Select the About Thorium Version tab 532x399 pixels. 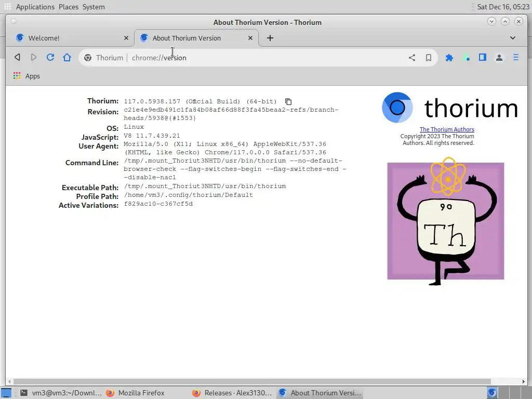[196, 38]
